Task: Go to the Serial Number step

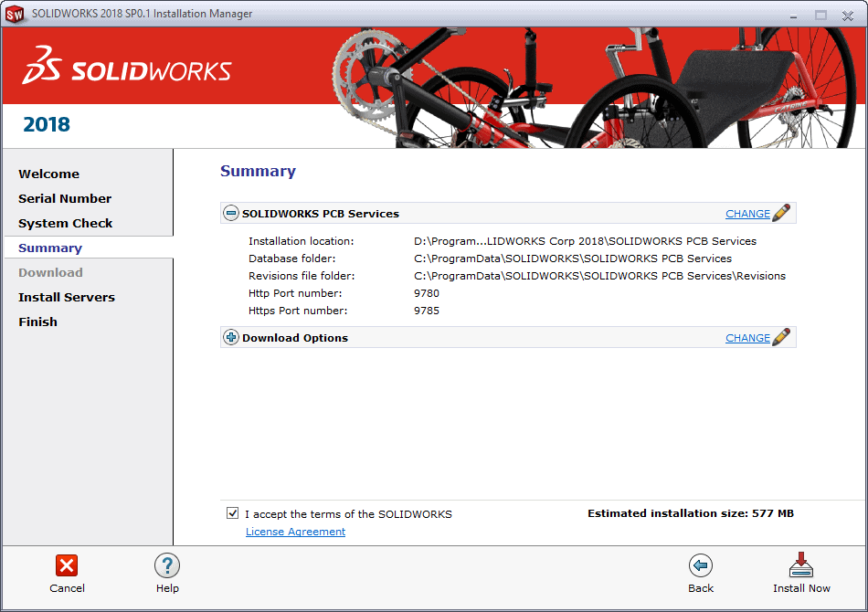Action: point(65,198)
